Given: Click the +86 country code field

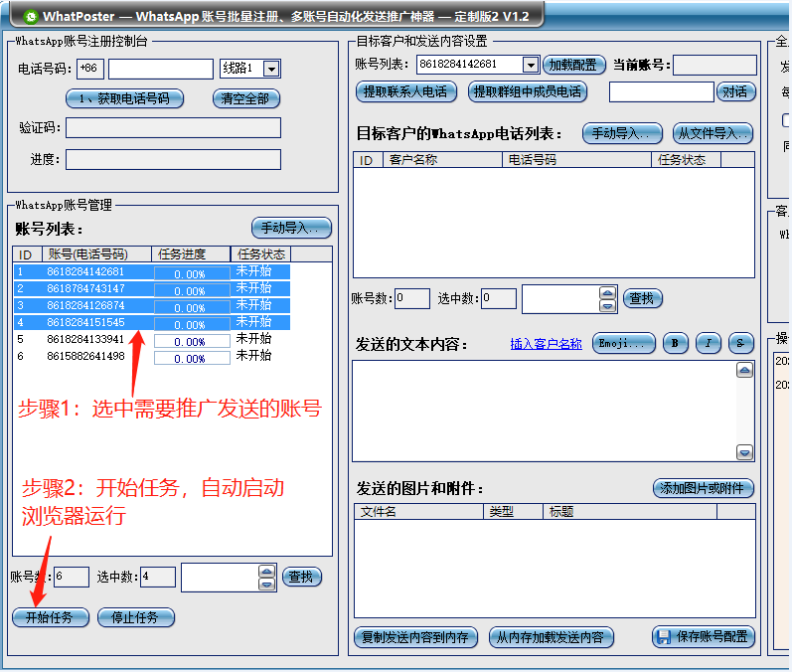Looking at the screenshot, I should (89, 69).
